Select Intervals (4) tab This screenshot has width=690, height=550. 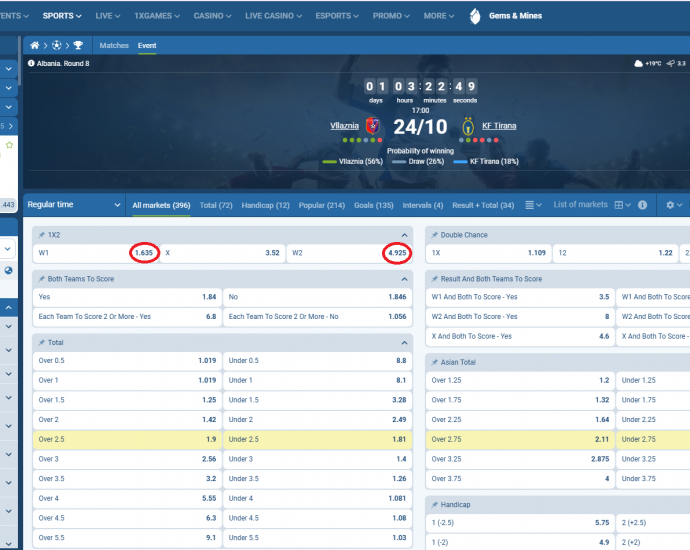(x=423, y=205)
